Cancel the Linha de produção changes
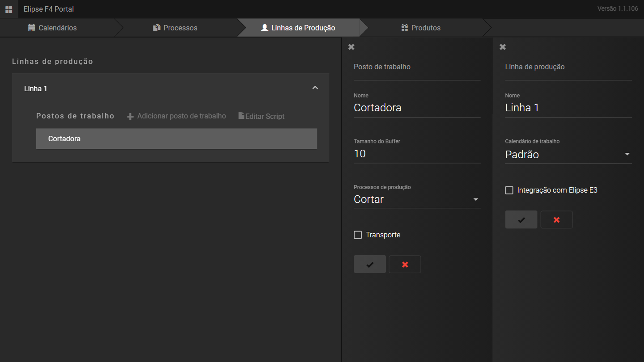 coord(556,220)
